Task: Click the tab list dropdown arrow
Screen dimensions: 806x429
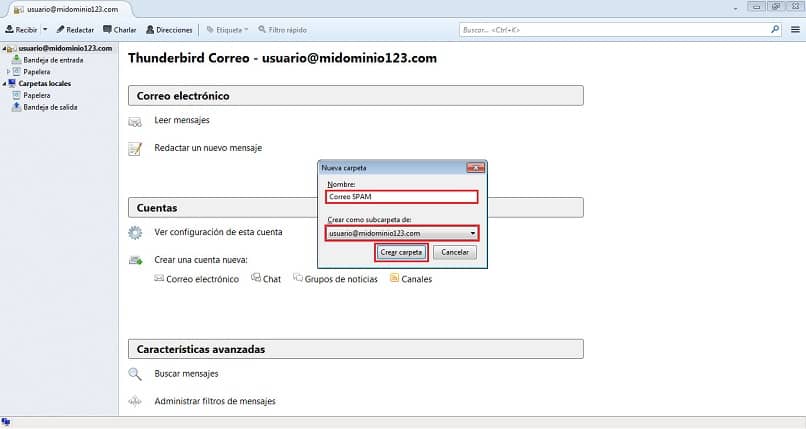Action: 736,9
